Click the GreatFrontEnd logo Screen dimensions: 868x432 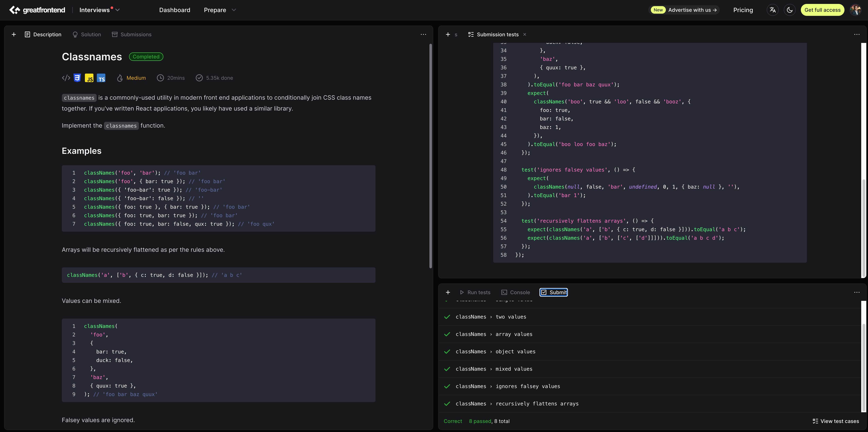tap(37, 10)
